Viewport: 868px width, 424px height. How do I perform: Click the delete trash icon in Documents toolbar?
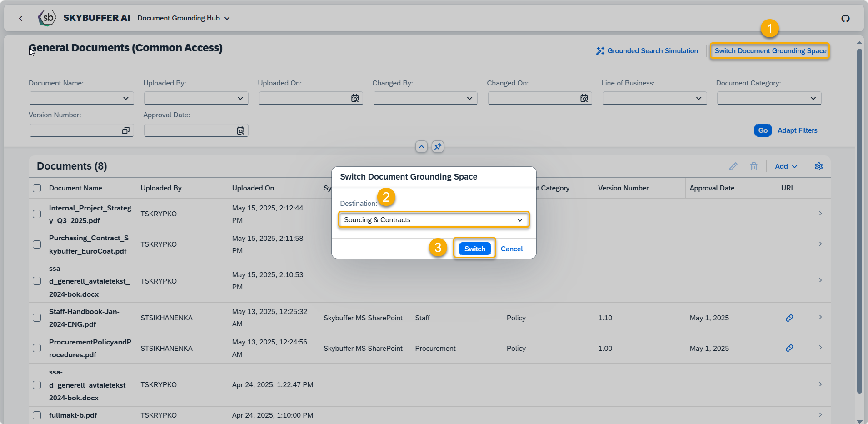[x=753, y=166]
